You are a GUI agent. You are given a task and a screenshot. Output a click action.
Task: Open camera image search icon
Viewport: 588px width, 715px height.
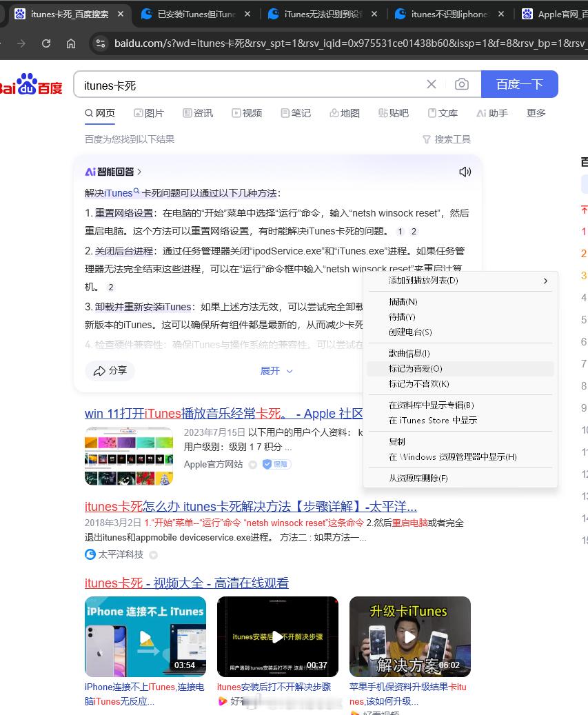click(x=462, y=84)
